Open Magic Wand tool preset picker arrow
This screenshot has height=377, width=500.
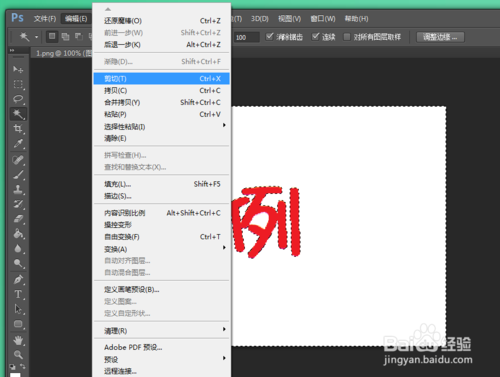tap(36, 37)
